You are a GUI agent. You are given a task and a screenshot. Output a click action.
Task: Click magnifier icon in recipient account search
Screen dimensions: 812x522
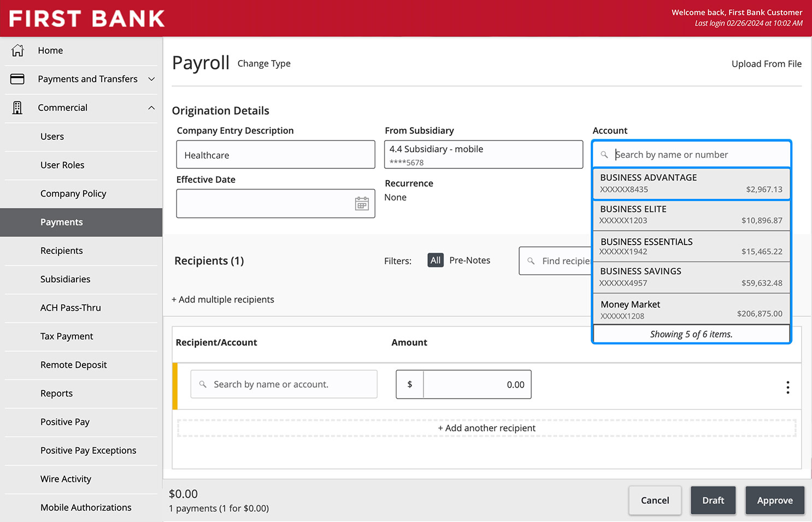click(203, 384)
